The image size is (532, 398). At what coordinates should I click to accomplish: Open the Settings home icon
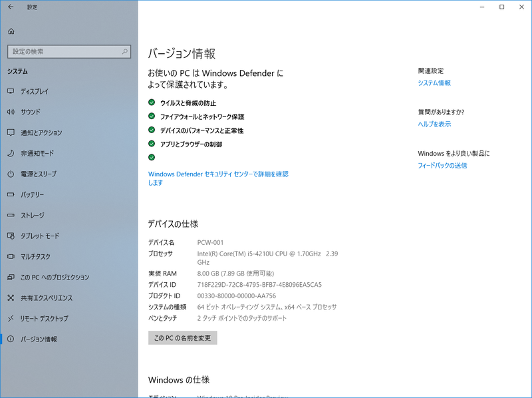tap(11, 31)
